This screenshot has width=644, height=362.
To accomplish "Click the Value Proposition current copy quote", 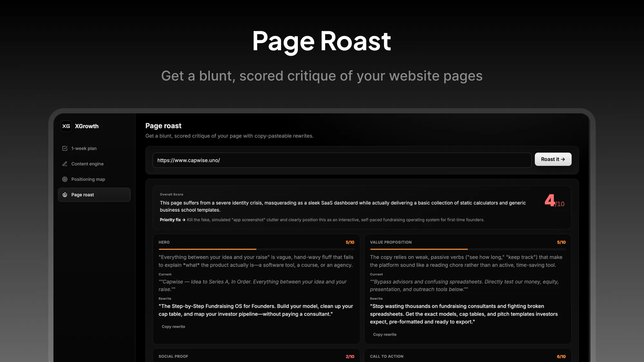I will point(464,286).
